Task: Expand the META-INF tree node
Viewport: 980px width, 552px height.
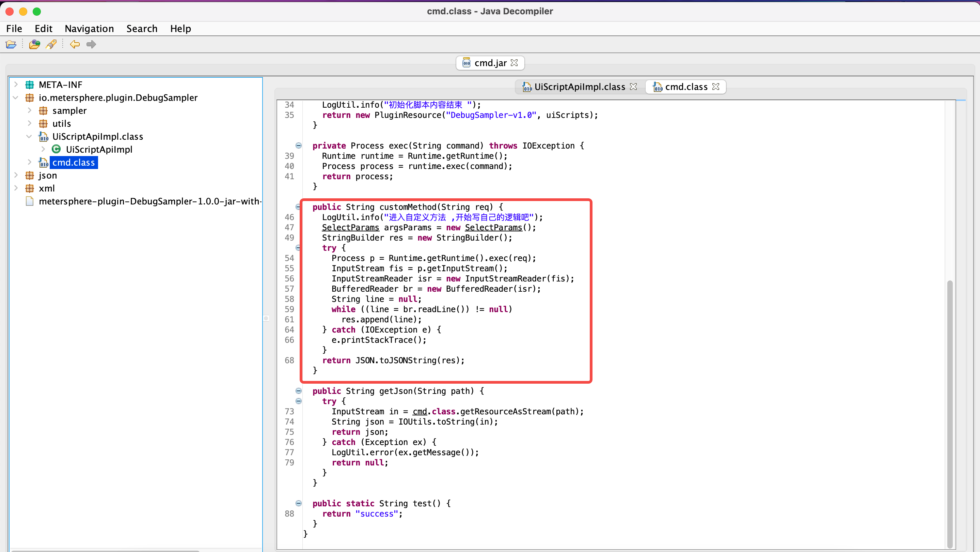Action: click(16, 84)
